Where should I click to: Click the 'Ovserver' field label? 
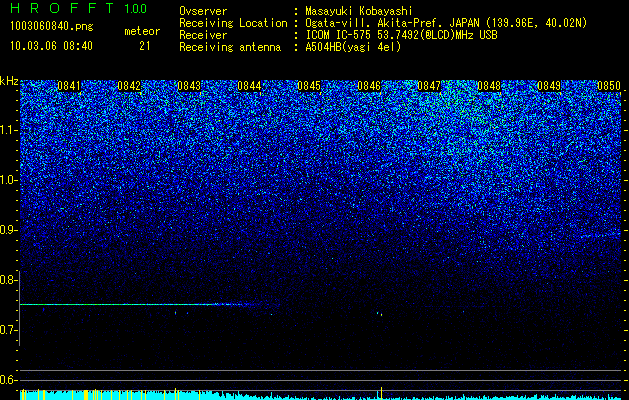point(203,11)
